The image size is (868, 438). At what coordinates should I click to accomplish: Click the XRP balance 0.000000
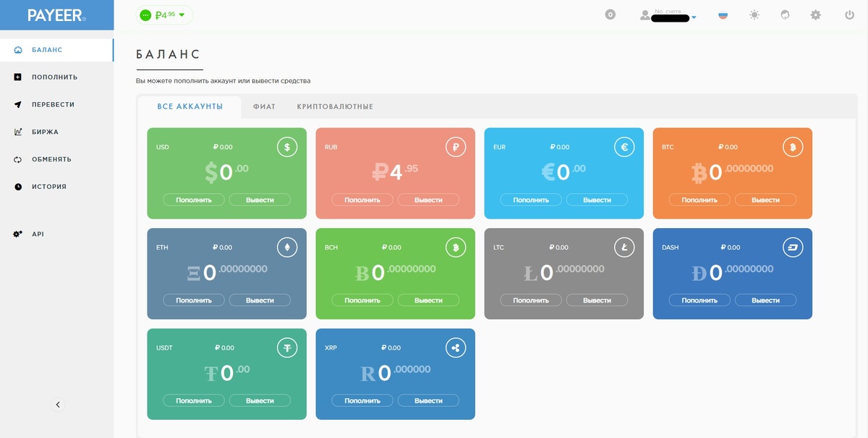point(396,373)
